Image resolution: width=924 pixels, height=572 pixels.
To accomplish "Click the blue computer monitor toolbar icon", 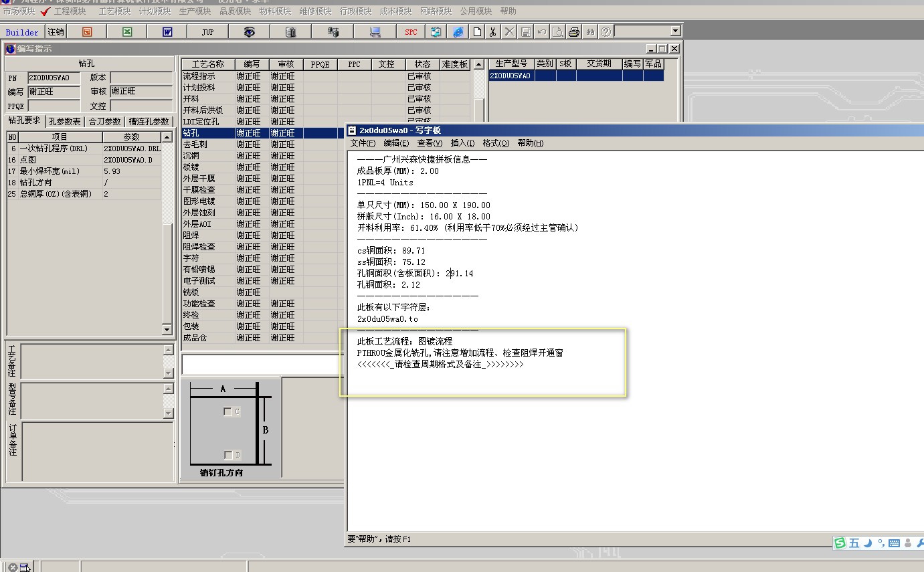I will [x=375, y=31].
